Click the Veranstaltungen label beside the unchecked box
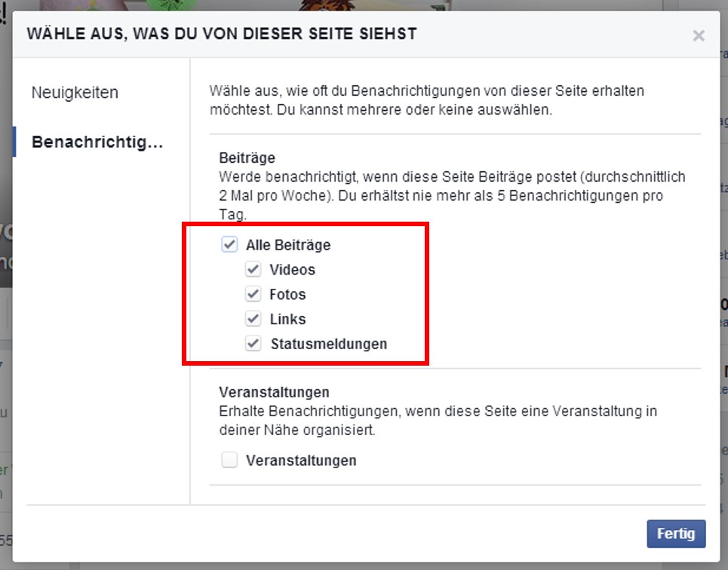728x570 pixels. point(301,461)
